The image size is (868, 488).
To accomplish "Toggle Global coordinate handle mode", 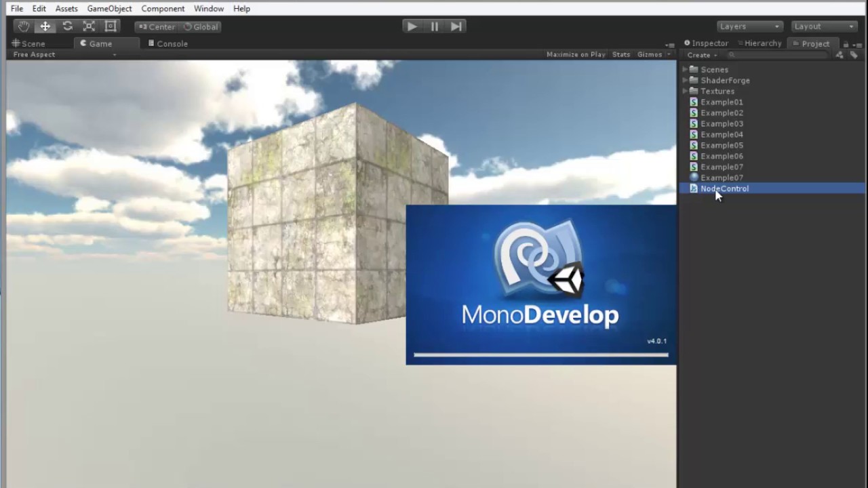I will pos(201,26).
